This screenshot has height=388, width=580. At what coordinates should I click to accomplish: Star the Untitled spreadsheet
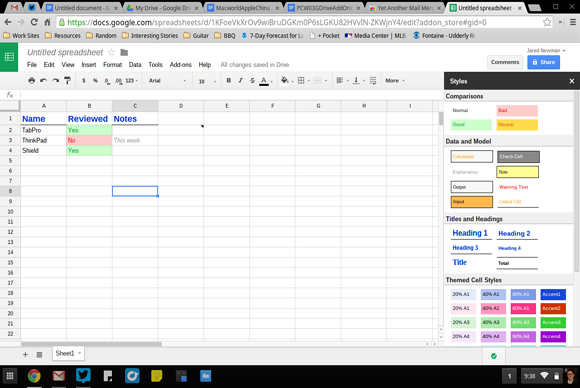click(x=111, y=53)
